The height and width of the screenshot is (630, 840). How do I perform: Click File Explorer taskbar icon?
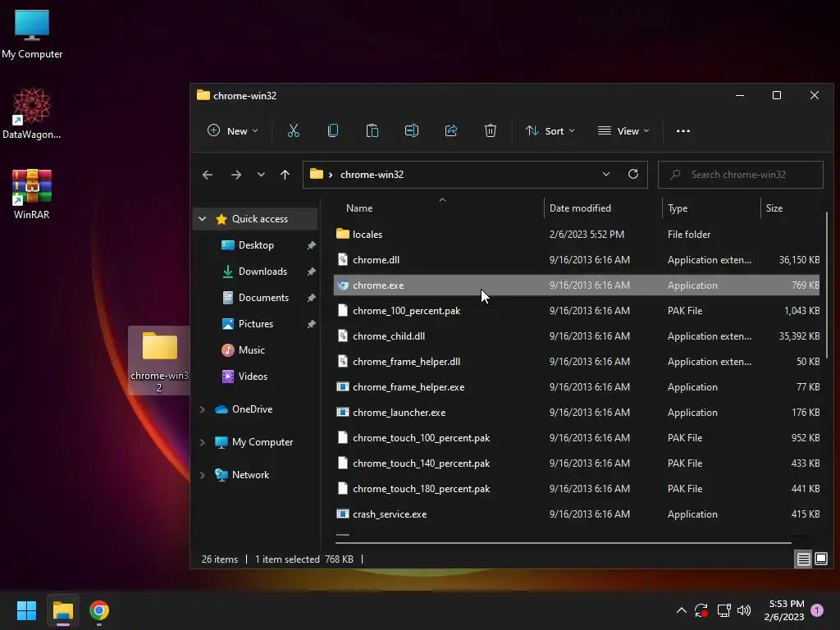click(62, 610)
